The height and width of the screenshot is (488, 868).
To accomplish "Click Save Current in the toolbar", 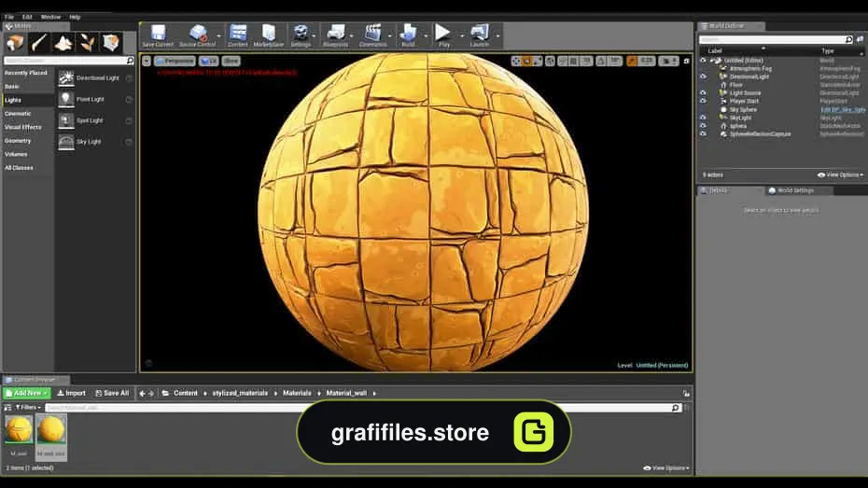I will (158, 36).
